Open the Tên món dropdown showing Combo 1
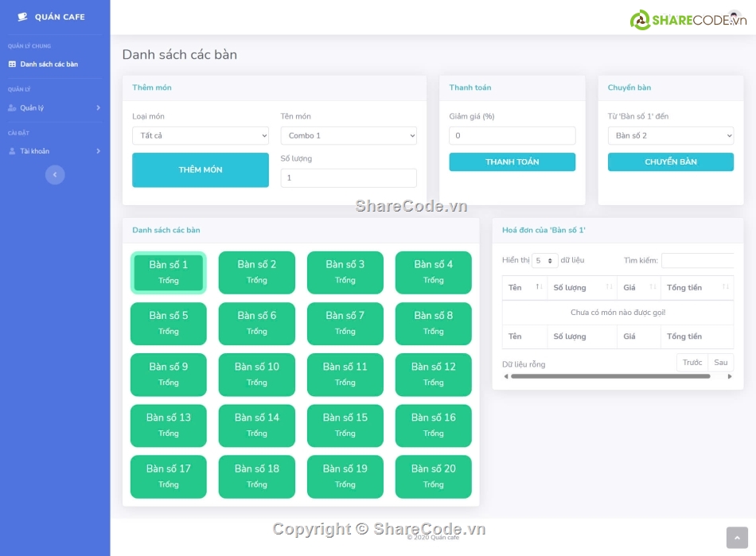 click(x=349, y=136)
